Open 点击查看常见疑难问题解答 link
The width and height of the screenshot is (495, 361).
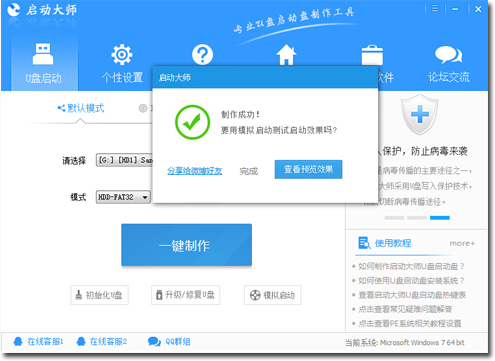(405, 309)
